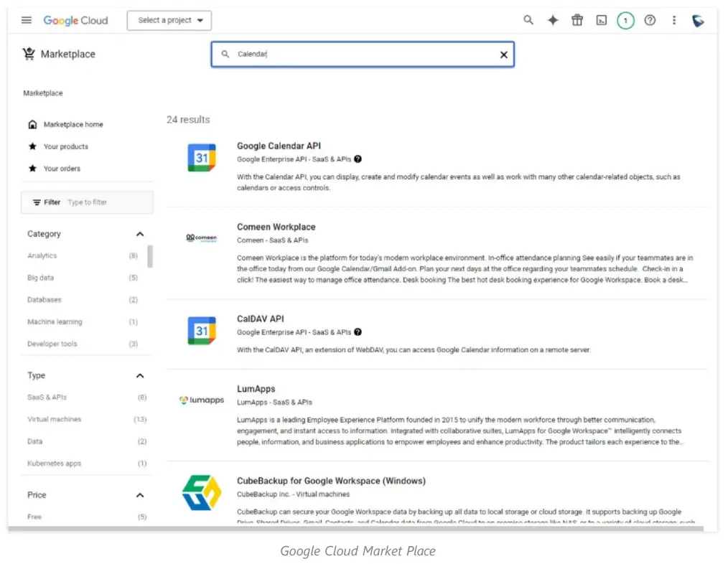
Task: Click the 24 results count
Action: tap(188, 119)
